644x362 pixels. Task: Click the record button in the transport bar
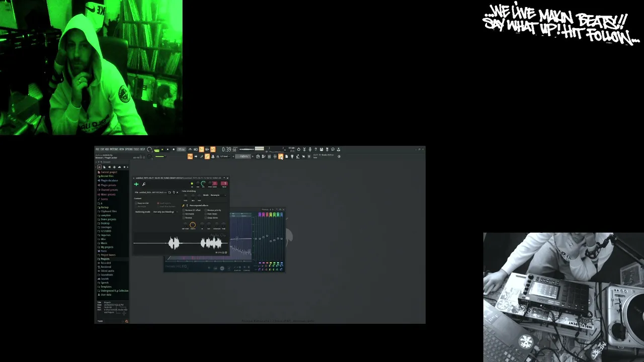click(174, 149)
